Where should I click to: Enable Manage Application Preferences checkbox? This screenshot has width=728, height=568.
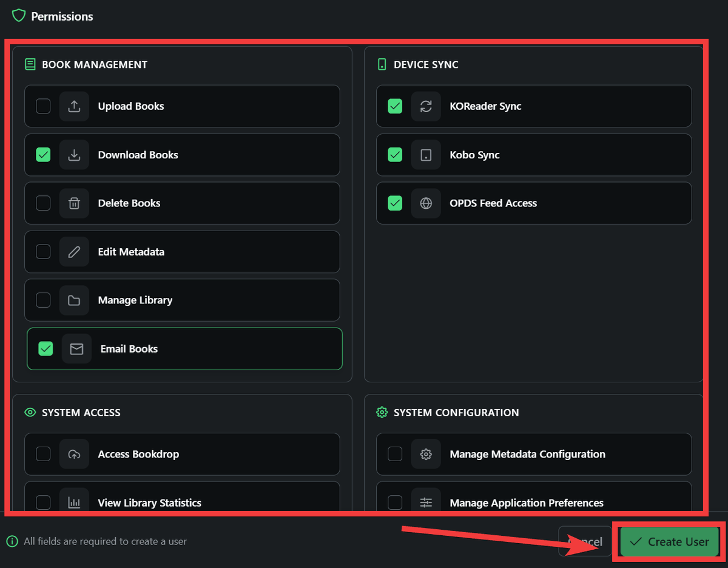395,502
